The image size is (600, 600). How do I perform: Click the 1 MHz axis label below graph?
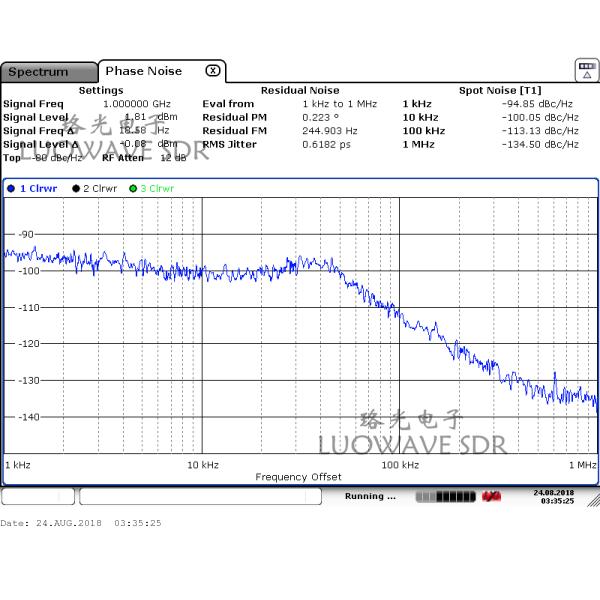coord(582,465)
